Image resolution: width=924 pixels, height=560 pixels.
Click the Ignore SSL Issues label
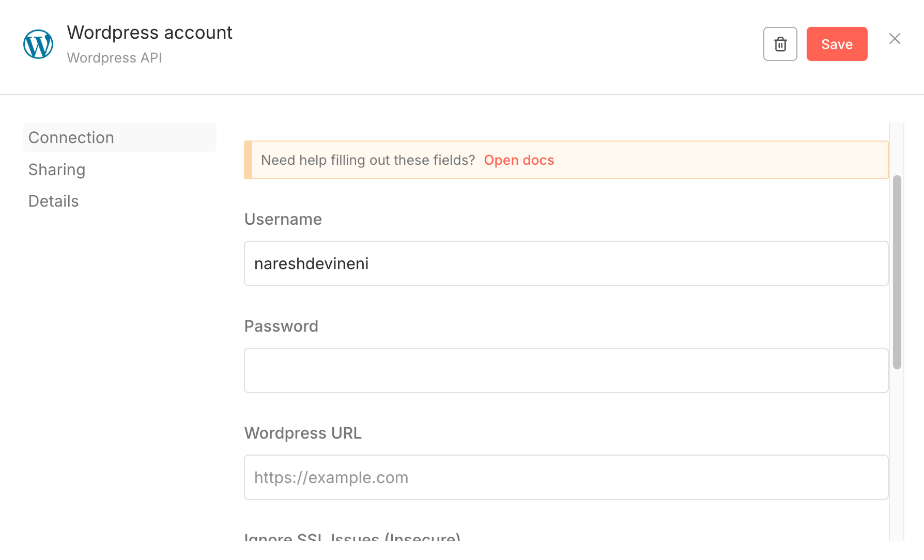pyautogui.click(x=352, y=537)
